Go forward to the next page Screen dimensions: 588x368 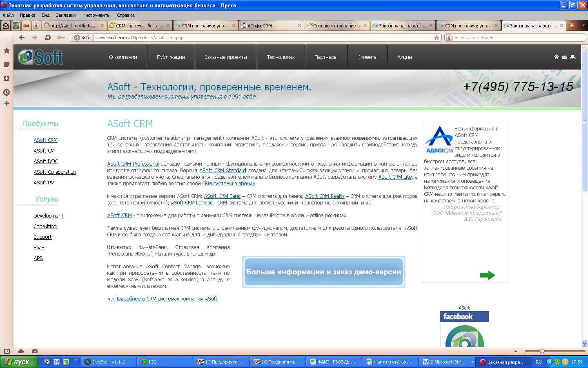(35, 37)
